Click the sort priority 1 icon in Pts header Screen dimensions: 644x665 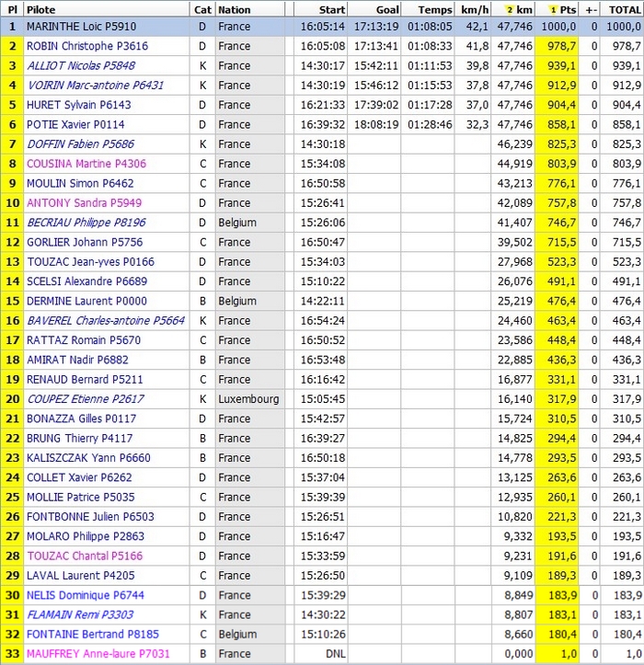553,9
